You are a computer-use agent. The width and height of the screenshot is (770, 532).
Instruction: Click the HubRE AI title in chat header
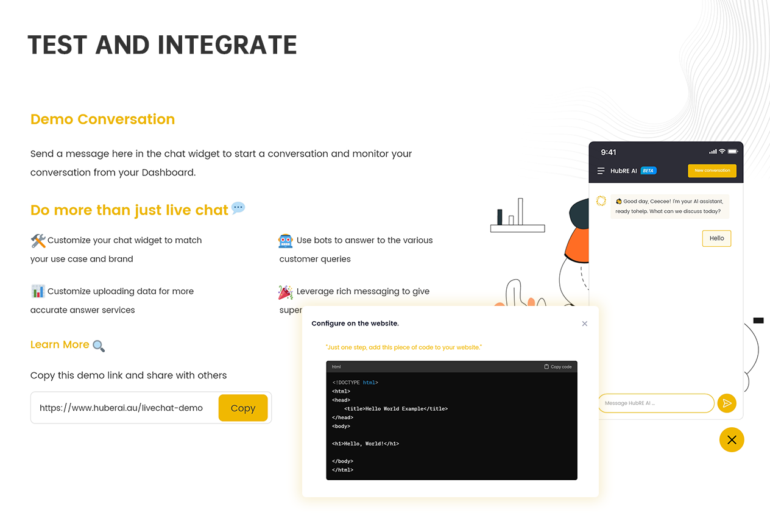[624, 171]
